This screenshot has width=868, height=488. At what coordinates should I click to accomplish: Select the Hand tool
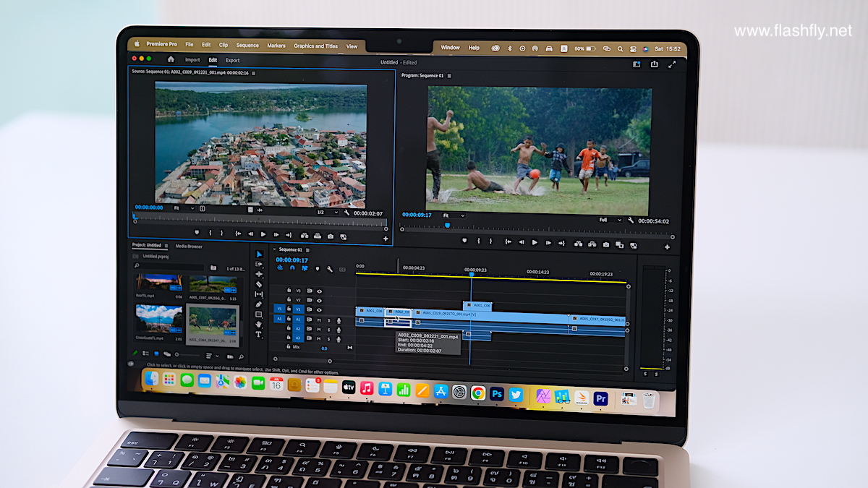259,325
